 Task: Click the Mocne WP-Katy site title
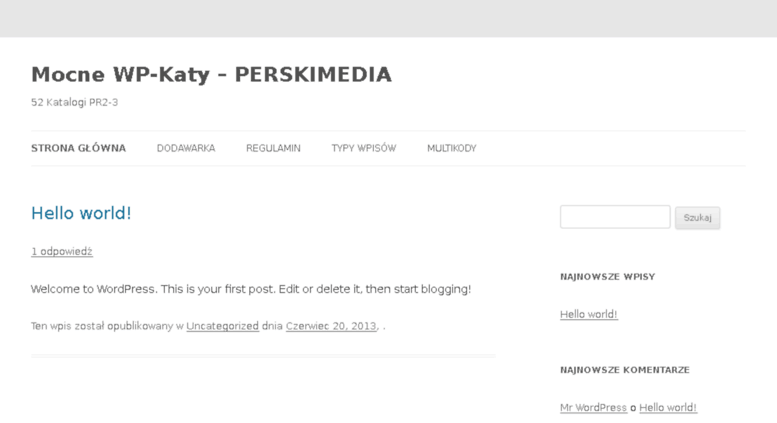click(211, 75)
